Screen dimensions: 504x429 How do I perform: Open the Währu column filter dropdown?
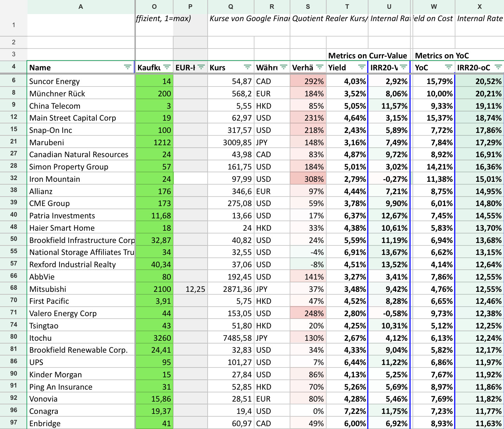point(284,67)
